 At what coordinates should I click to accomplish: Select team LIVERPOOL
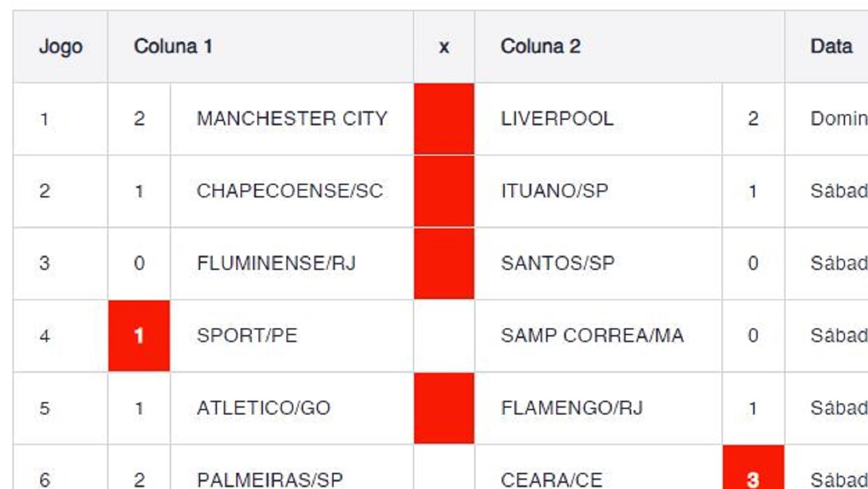pos(557,119)
